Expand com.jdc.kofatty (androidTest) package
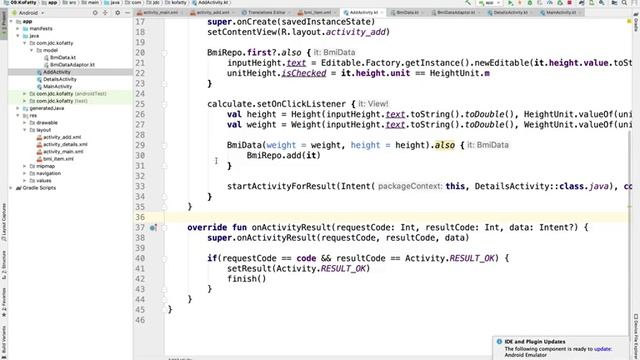Screen dimensions: 640x360 coord(25,93)
